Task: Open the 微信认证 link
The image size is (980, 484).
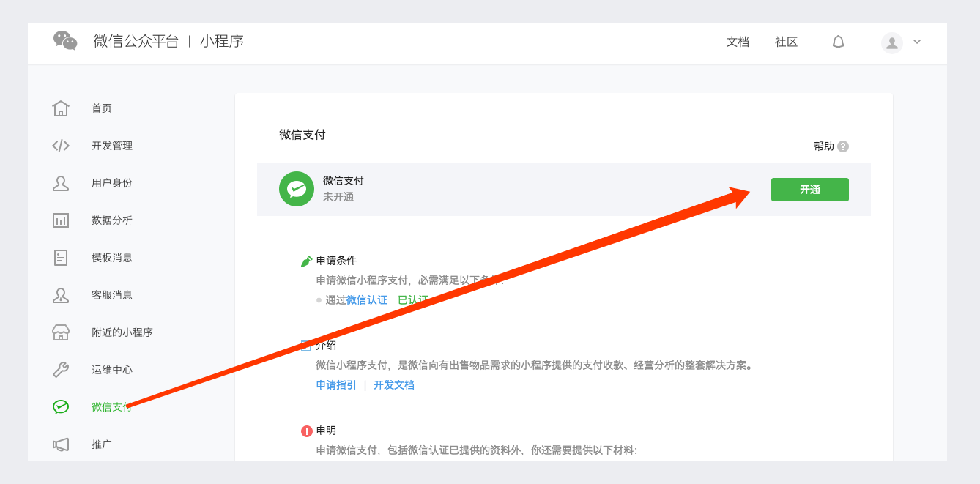Action: [366, 300]
